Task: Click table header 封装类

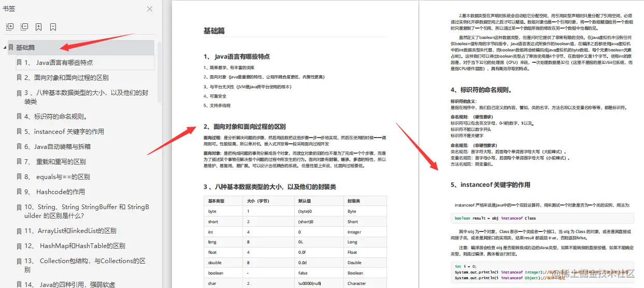Action: [354, 201]
